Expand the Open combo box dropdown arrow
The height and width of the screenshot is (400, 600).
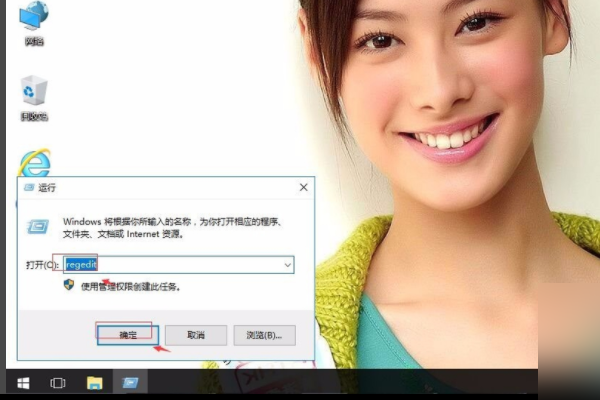[287, 265]
